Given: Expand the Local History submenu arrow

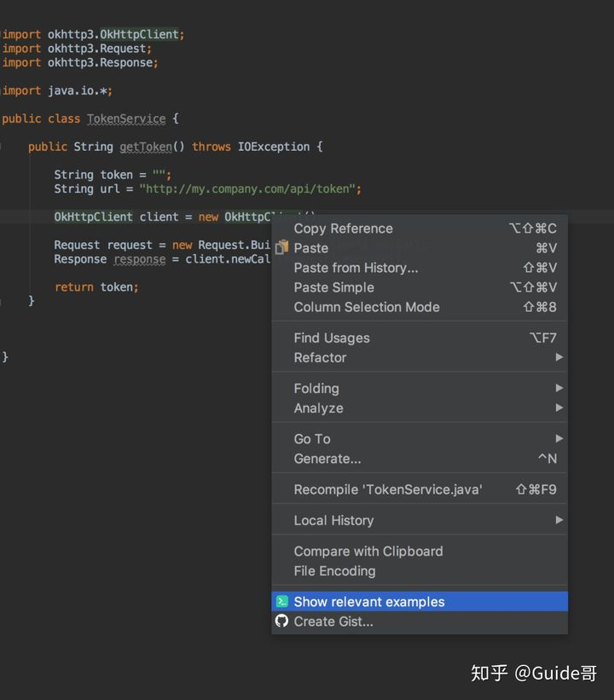Looking at the screenshot, I should pos(559,520).
